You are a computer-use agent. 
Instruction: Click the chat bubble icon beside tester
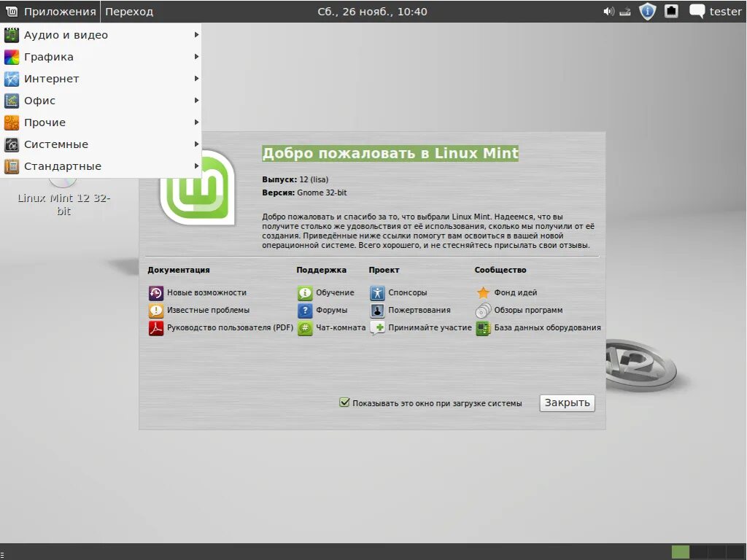pos(697,12)
